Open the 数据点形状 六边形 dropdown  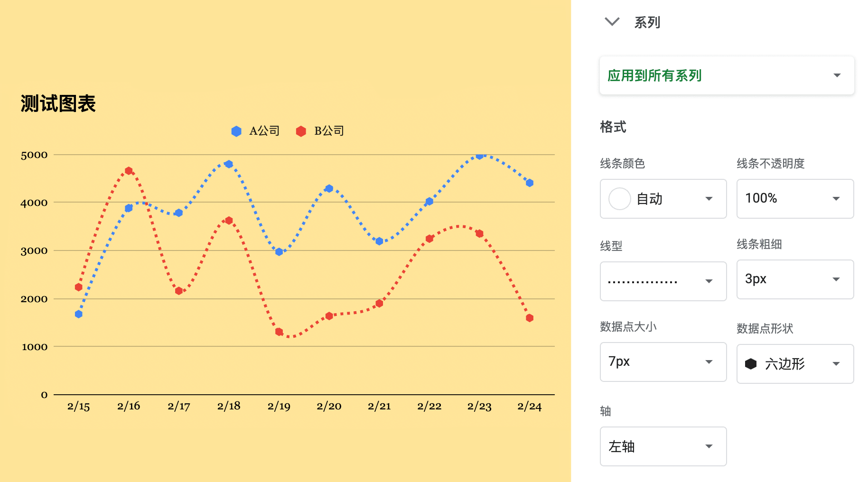click(x=795, y=364)
